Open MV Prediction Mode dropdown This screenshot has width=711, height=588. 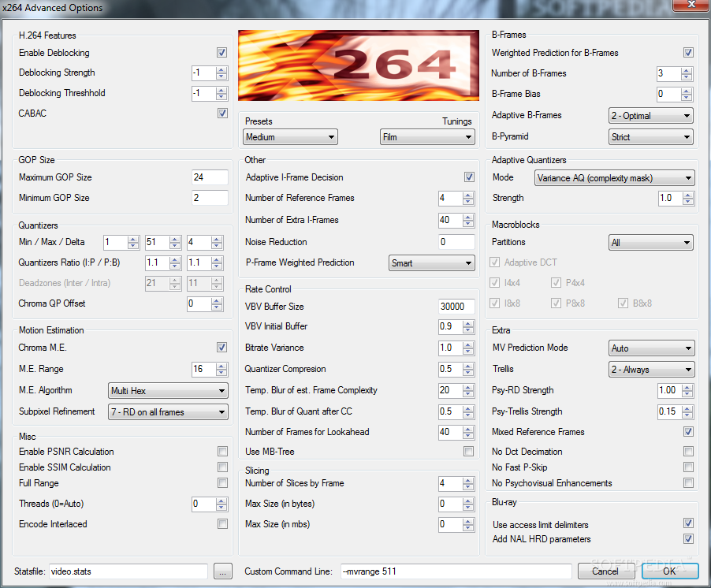click(x=651, y=348)
